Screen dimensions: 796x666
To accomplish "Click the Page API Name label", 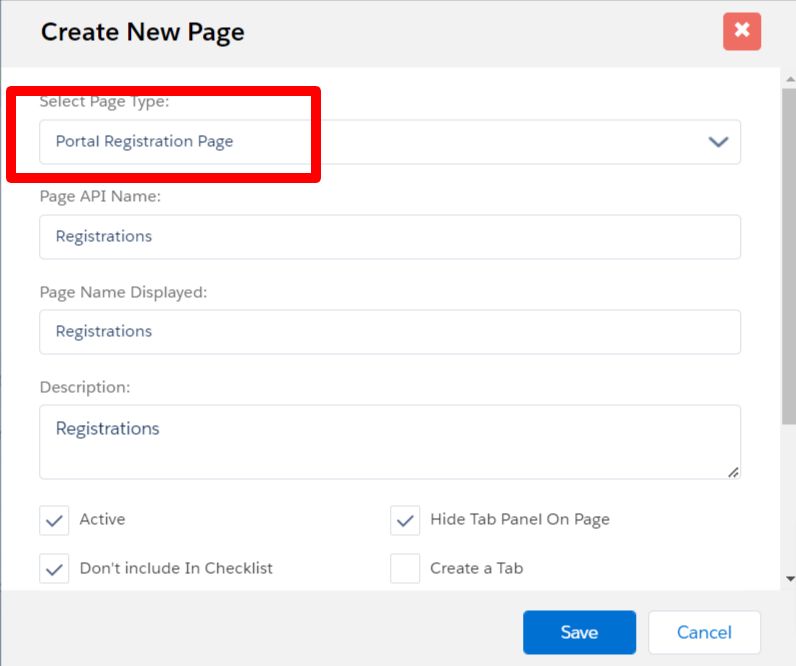I will click(100, 196).
